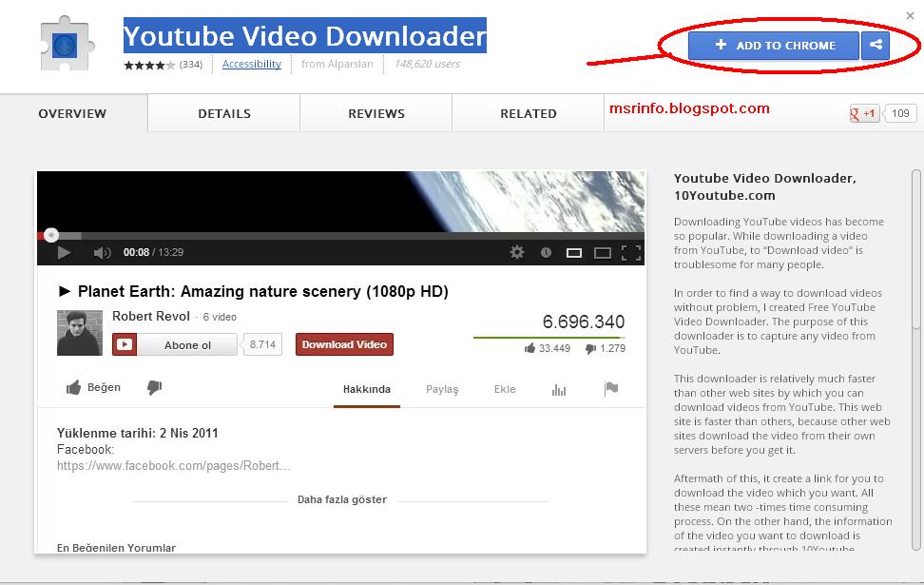Click the video player play button
Screen dimensions: 924x585
tap(65, 252)
